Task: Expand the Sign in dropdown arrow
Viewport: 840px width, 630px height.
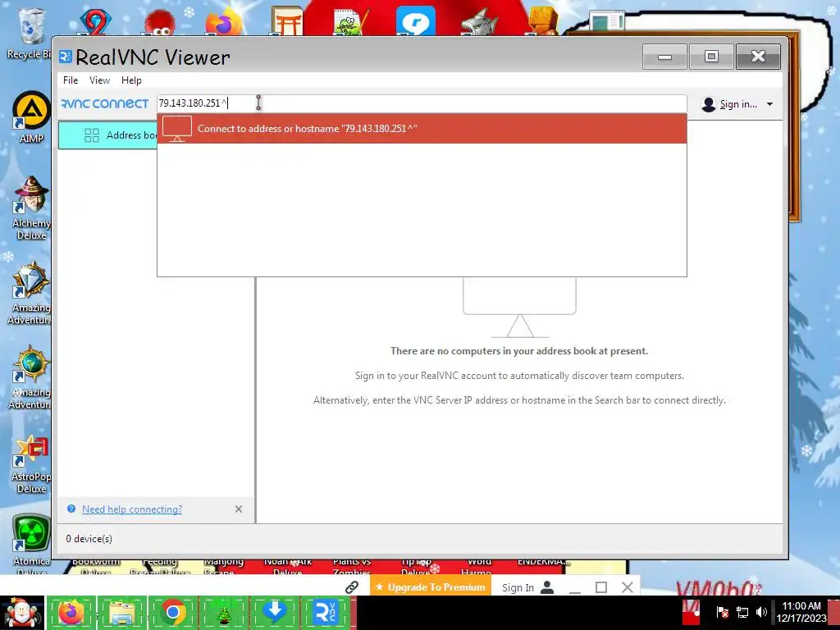Action: pyautogui.click(x=769, y=104)
